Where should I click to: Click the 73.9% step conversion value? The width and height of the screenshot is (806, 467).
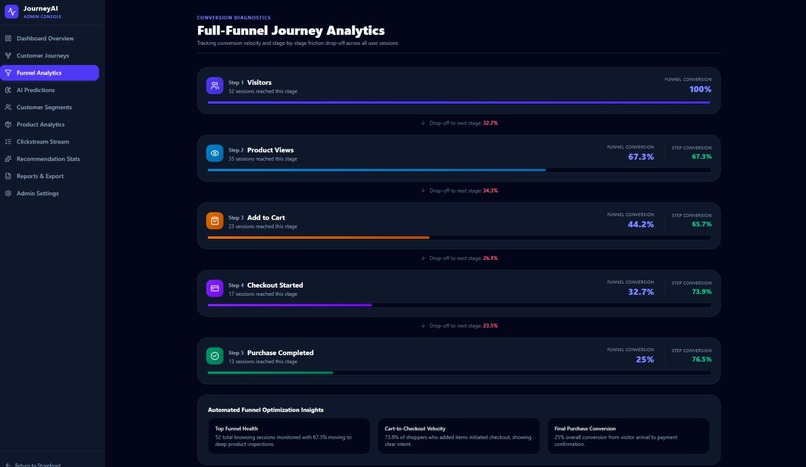click(702, 292)
